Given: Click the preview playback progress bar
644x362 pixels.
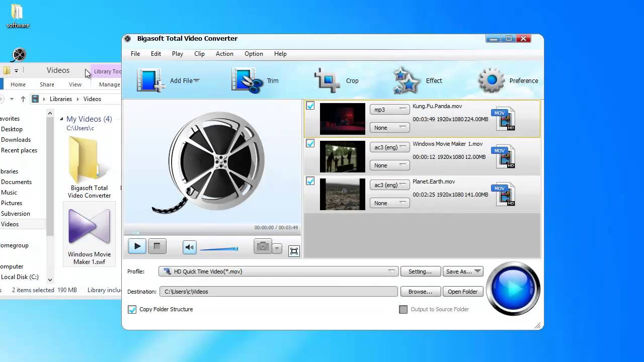Looking at the screenshot, I should [x=212, y=233].
